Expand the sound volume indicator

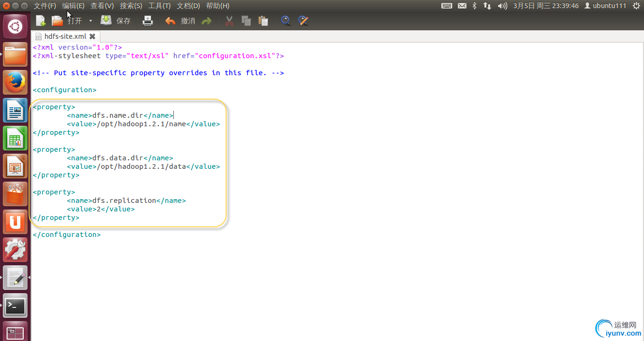point(502,6)
